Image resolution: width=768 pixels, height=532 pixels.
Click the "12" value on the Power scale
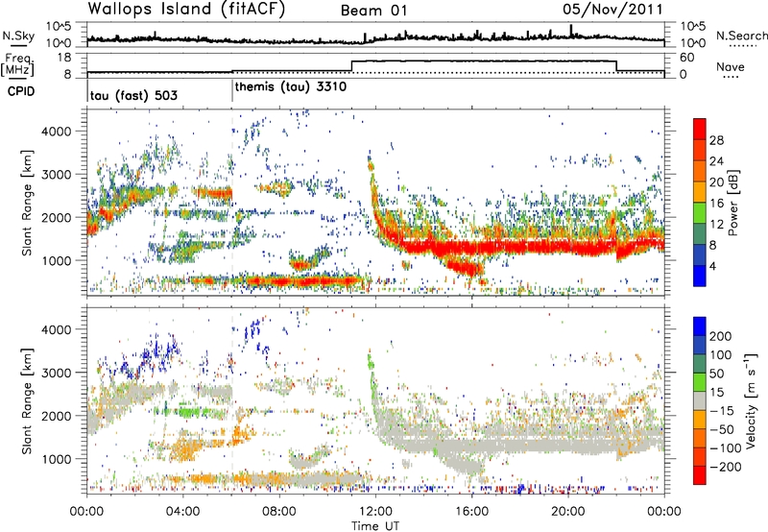tap(716, 225)
